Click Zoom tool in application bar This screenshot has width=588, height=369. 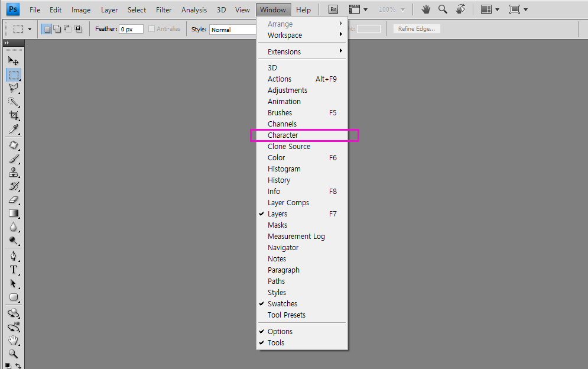(x=443, y=9)
